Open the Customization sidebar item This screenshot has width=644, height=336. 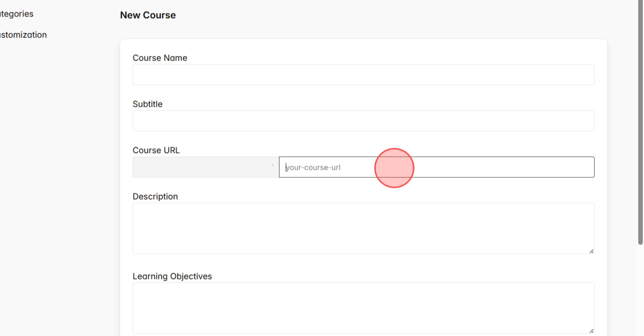tap(23, 35)
